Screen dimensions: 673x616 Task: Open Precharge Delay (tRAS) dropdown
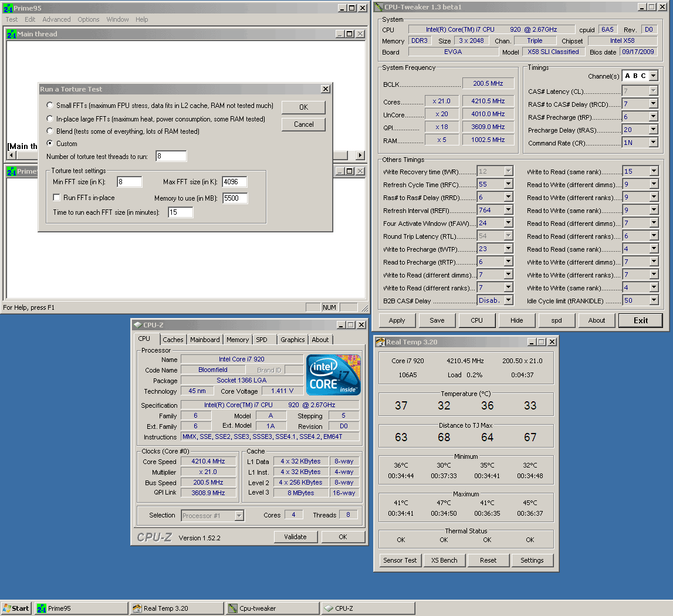click(653, 130)
